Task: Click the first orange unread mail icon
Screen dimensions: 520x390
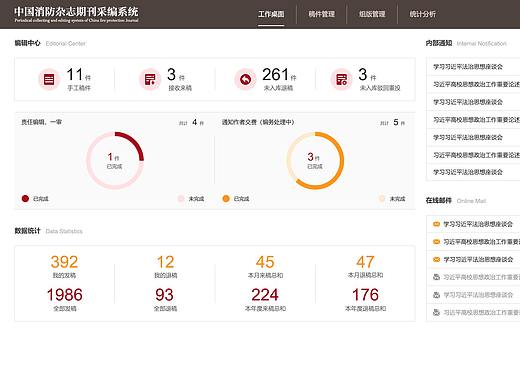Action: point(436,224)
